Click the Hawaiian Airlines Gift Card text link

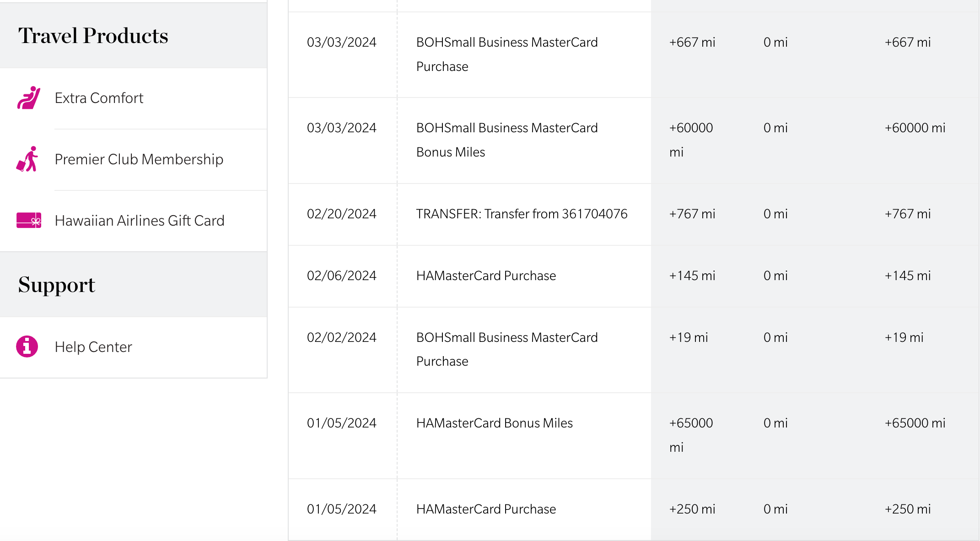(140, 220)
